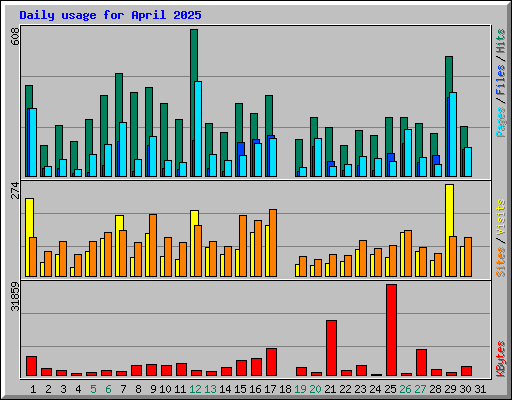This screenshot has width=512, height=400.
Task: Click the cyan Pages legend label
Action: [500, 122]
